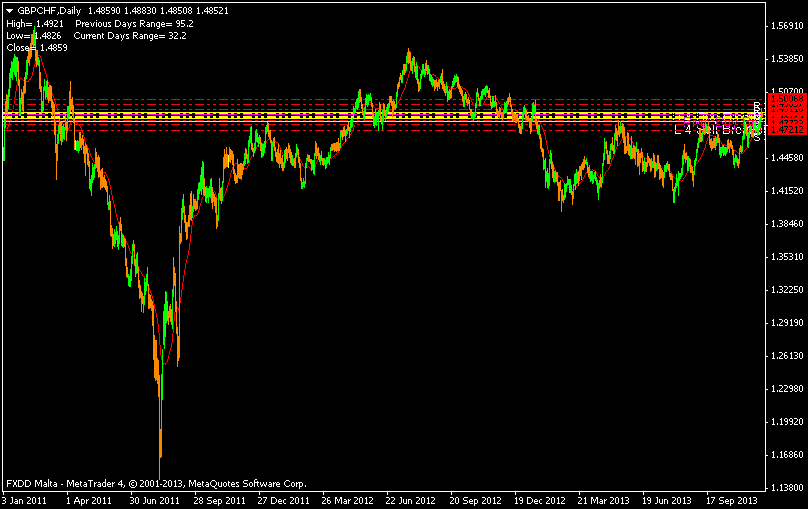Select the red 1.47212 price tag

pos(785,130)
